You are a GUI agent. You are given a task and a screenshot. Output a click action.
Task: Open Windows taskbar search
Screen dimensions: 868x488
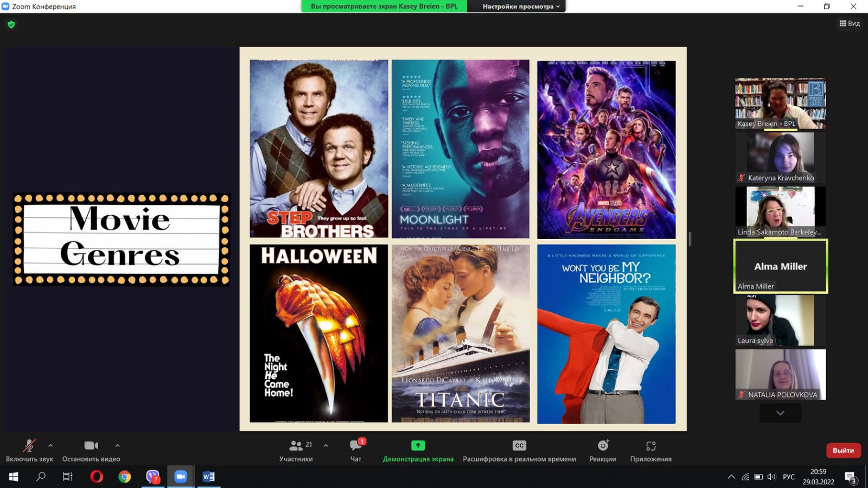click(x=41, y=477)
